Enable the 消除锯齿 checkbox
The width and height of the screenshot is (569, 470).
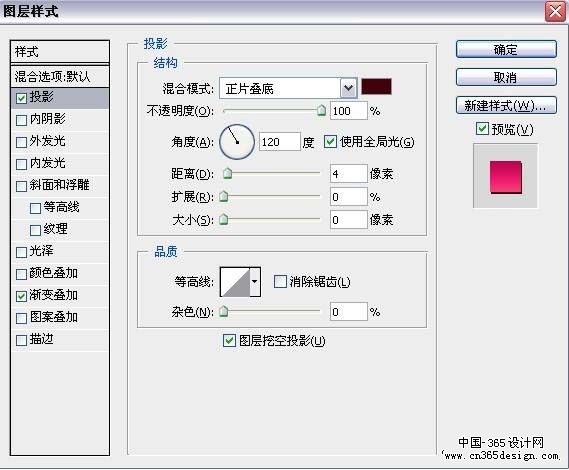click(280, 282)
